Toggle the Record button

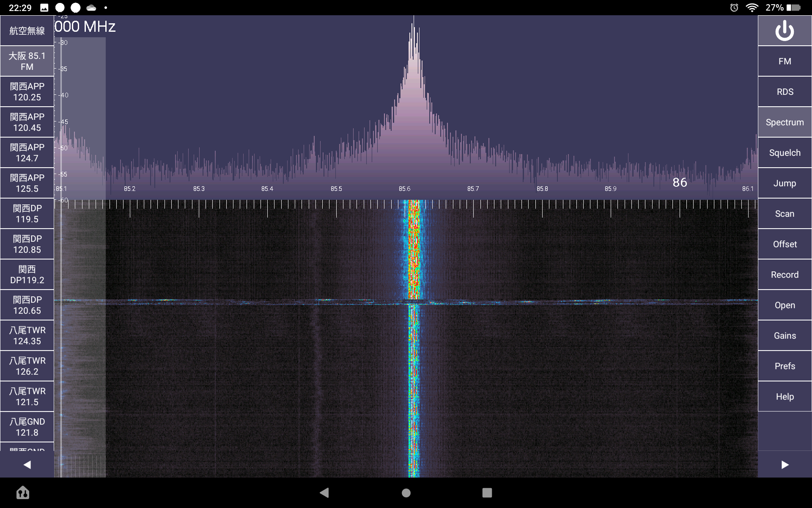[x=785, y=275]
